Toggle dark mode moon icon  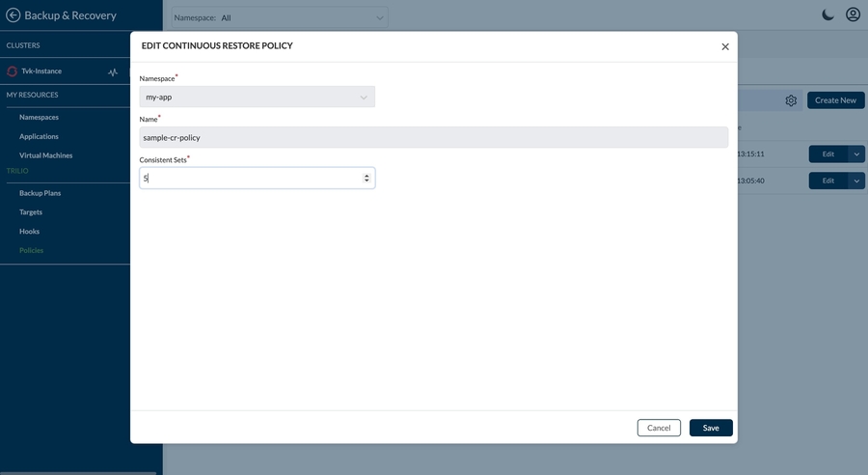pyautogui.click(x=827, y=14)
